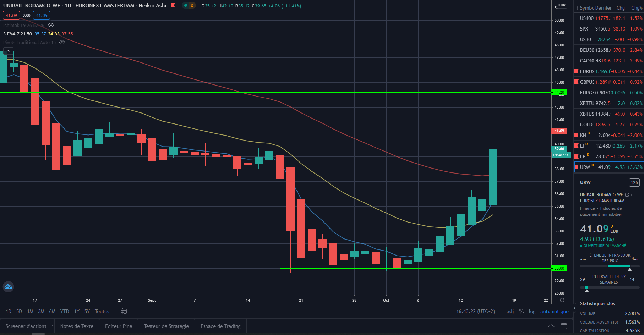The image size is (644, 335).
Task: Select the 3M time range
Action: pos(41,311)
